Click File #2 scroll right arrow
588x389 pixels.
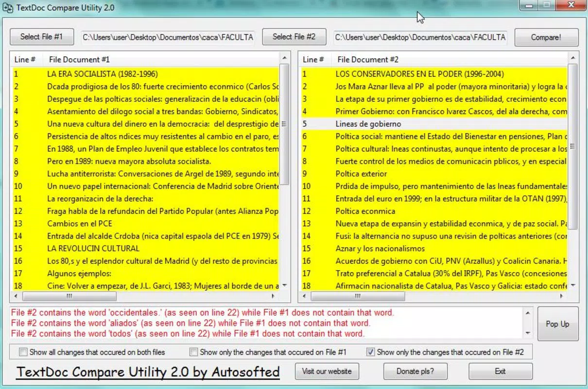pos(562,296)
